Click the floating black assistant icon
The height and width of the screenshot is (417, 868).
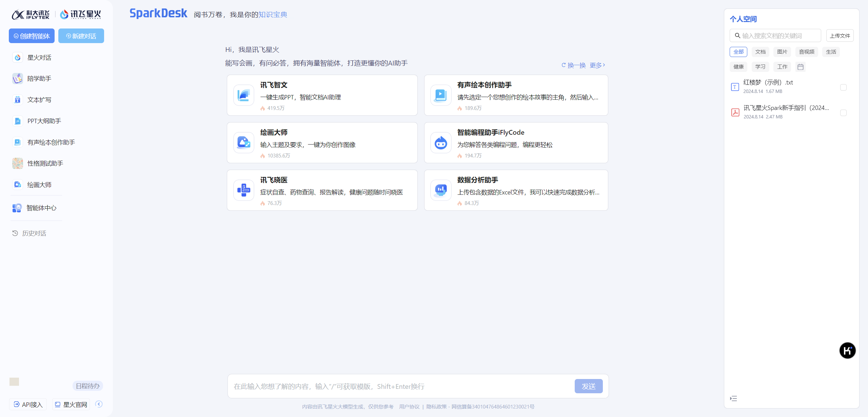847,350
